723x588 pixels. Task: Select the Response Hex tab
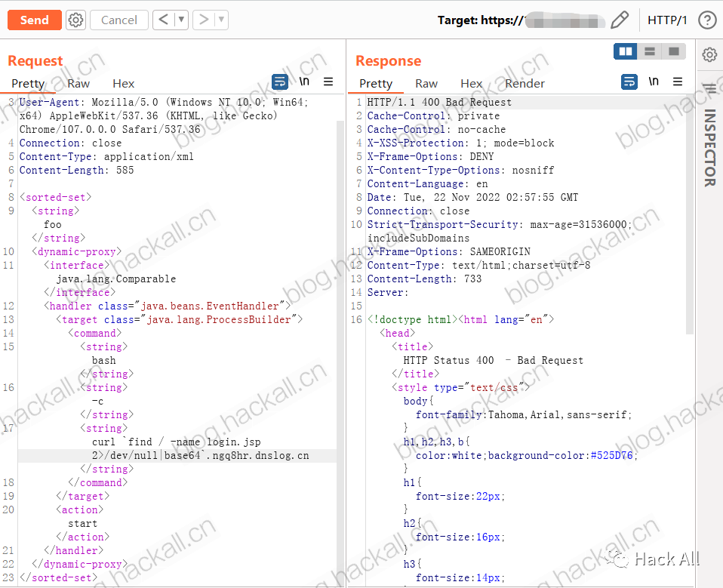click(471, 84)
